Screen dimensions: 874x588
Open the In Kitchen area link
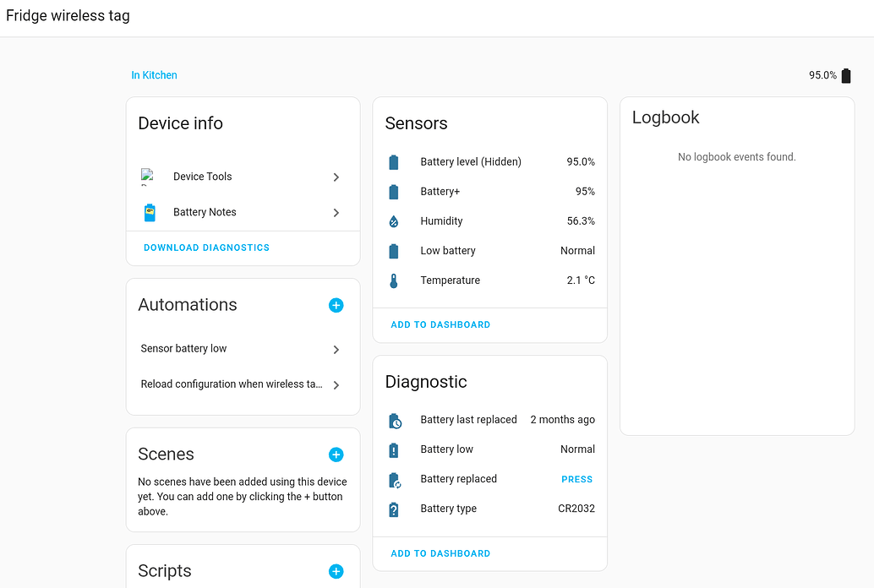click(x=154, y=75)
